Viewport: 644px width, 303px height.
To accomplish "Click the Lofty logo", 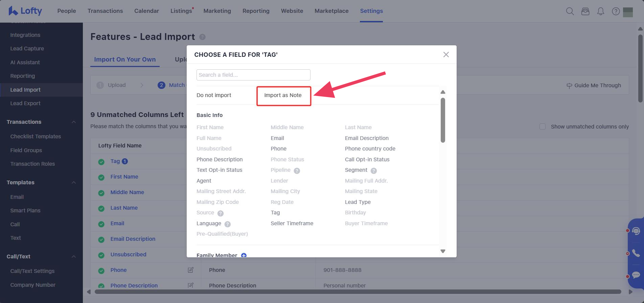I will pyautogui.click(x=25, y=11).
